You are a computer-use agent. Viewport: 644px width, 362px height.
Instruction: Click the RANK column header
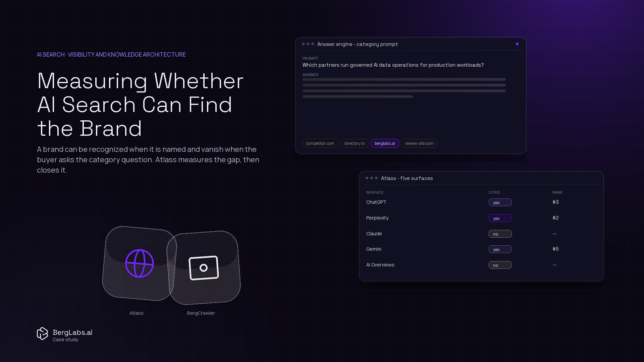(557, 192)
